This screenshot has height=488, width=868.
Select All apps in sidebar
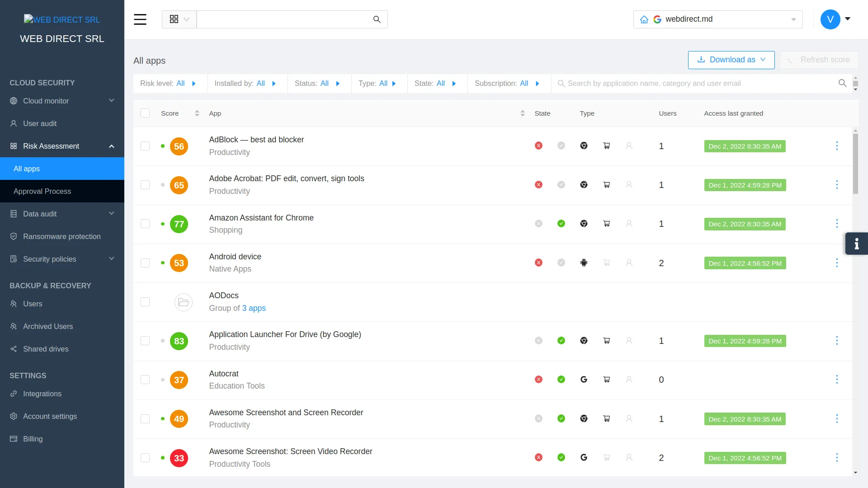coord(62,169)
